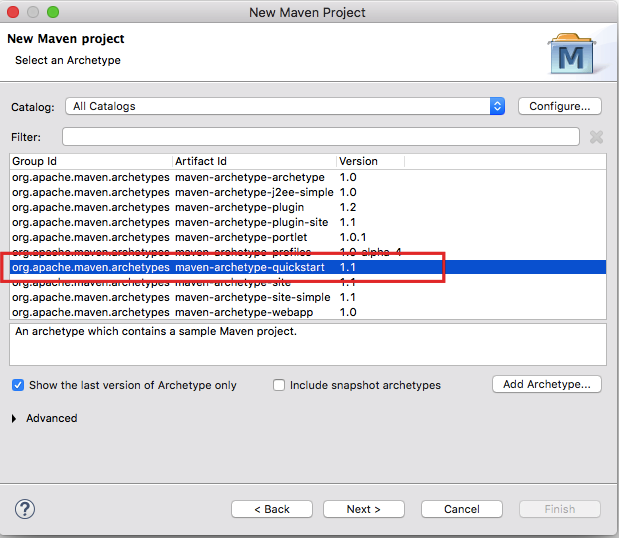Select the maven-archetype-j2ee-simple archetype
The height and width of the screenshot is (538, 619).
[x=252, y=192]
